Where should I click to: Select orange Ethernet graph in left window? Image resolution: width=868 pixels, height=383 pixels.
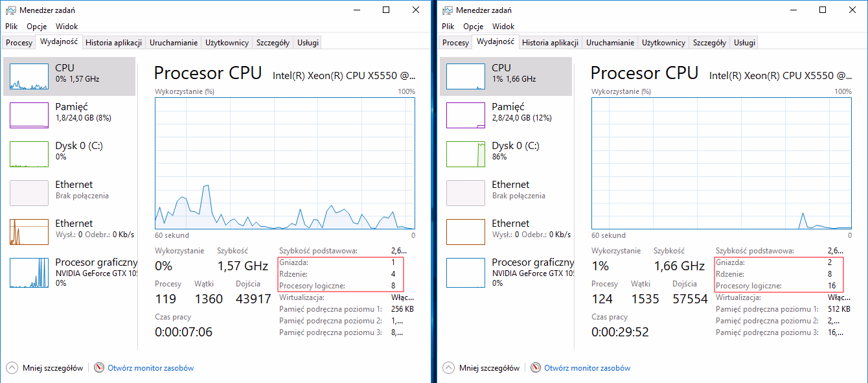[x=29, y=232]
